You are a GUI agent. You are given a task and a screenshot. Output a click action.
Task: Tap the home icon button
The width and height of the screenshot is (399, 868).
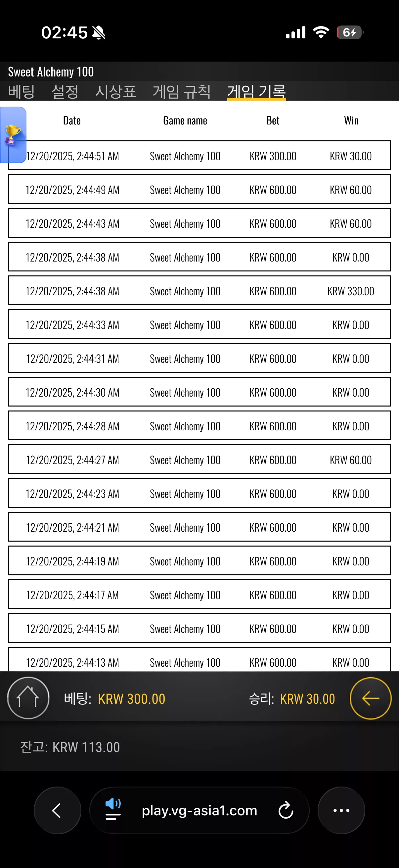tap(28, 698)
